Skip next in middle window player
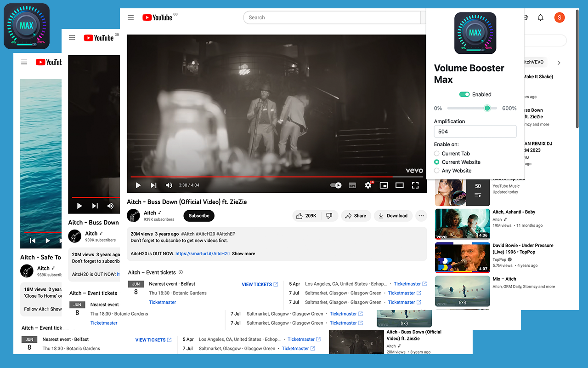The width and height of the screenshot is (588, 368). [95, 206]
